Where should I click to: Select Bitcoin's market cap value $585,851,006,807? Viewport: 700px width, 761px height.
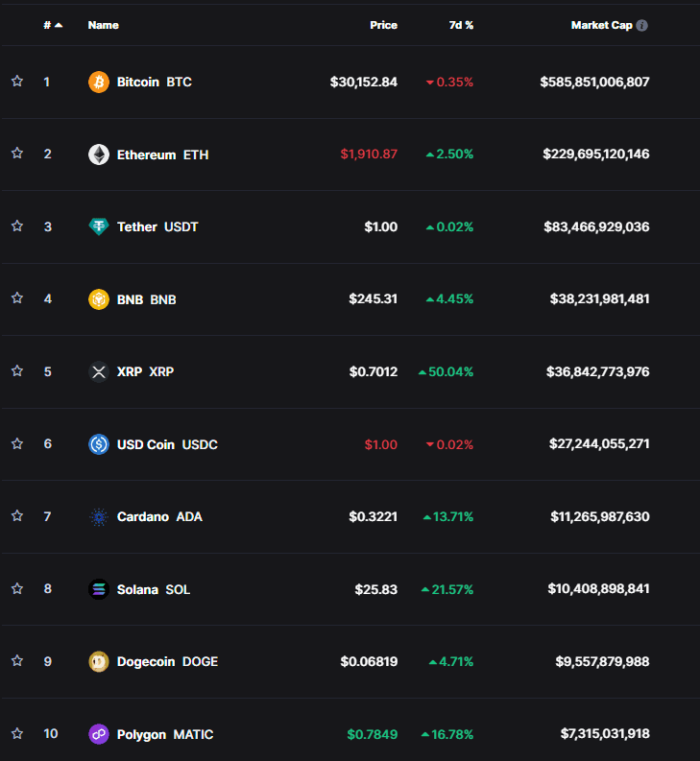pyautogui.click(x=594, y=82)
